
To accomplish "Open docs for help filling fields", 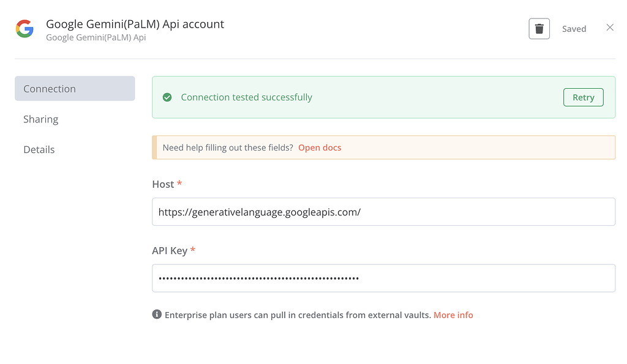I will point(319,147).
